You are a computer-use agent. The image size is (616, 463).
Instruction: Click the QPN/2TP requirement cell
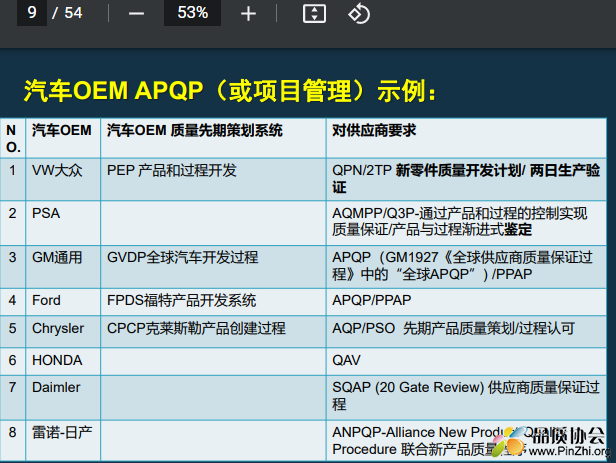[466, 179]
